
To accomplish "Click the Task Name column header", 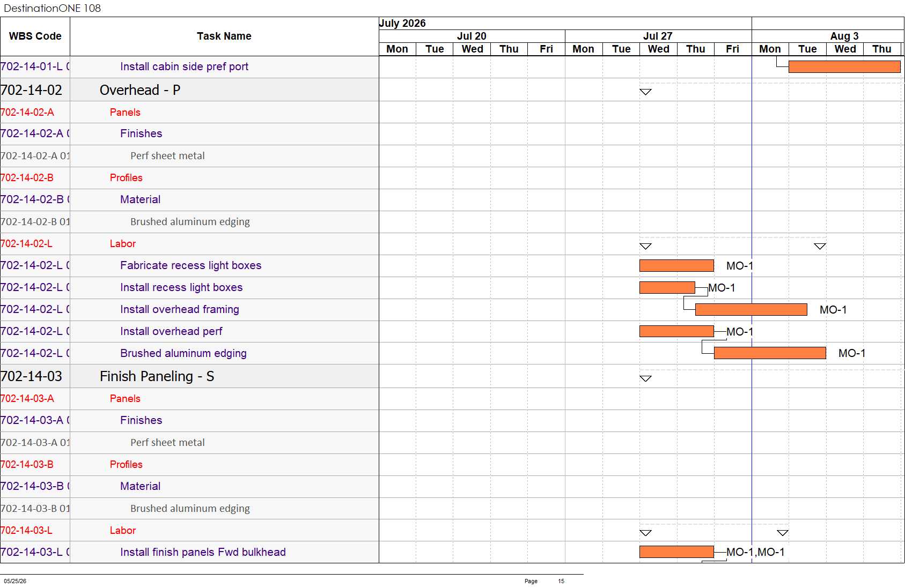I will pyautogui.click(x=224, y=36).
